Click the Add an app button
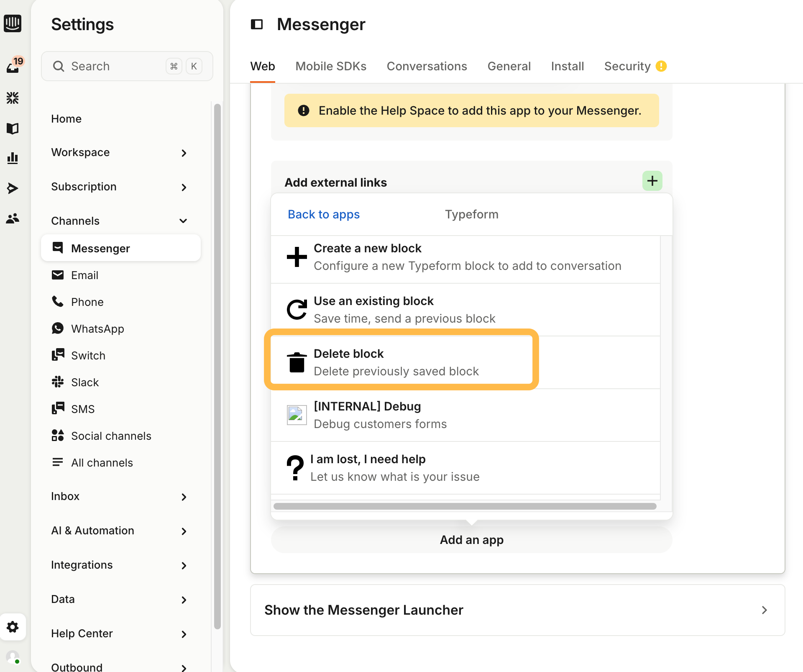Viewport: 803px width, 672px height. click(471, 540)
